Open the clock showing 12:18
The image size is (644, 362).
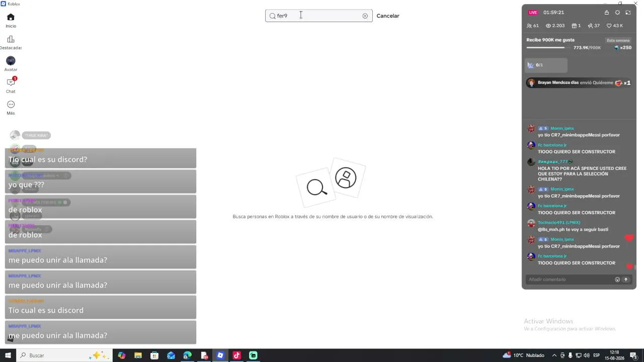(614, 355)
